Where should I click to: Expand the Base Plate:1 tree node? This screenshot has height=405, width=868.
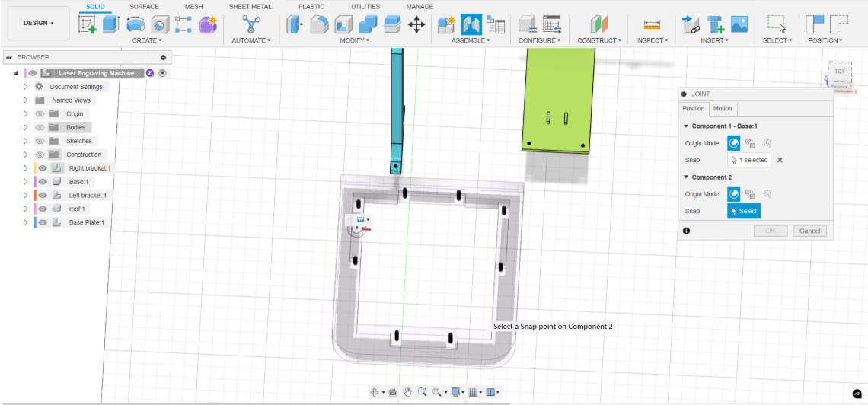[25, 222]
